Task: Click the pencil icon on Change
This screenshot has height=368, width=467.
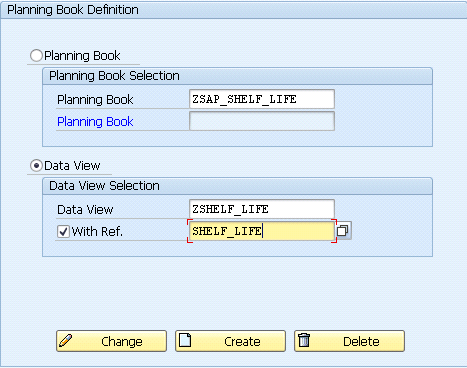Action: pyautogui.click(x=66, y=341)
